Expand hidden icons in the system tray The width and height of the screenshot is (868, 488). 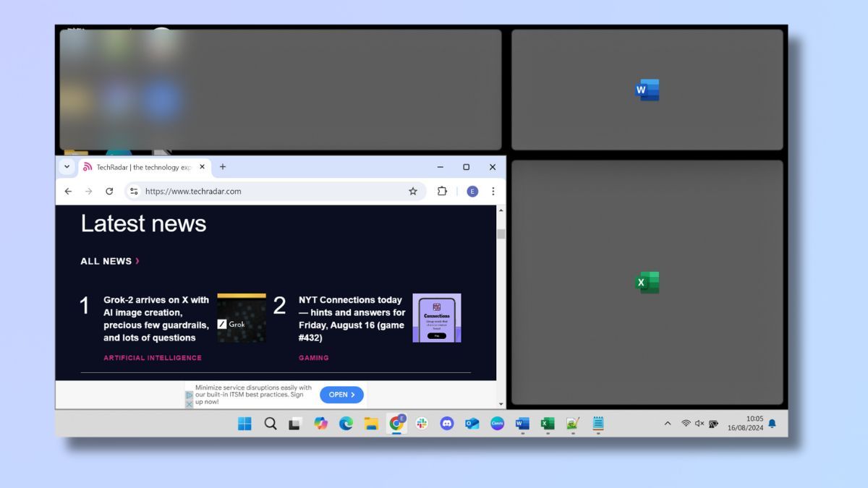click(x=668, y=423)
